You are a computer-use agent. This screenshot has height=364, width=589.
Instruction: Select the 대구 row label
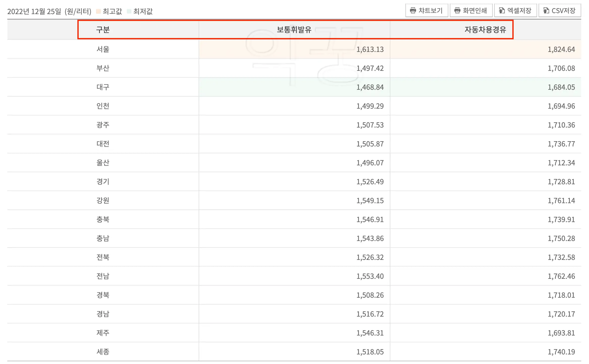103,87
